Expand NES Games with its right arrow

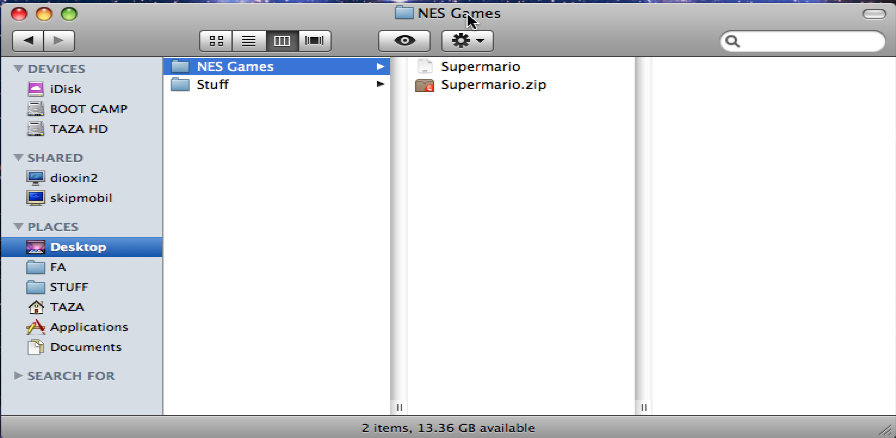(x=380, y=67)
